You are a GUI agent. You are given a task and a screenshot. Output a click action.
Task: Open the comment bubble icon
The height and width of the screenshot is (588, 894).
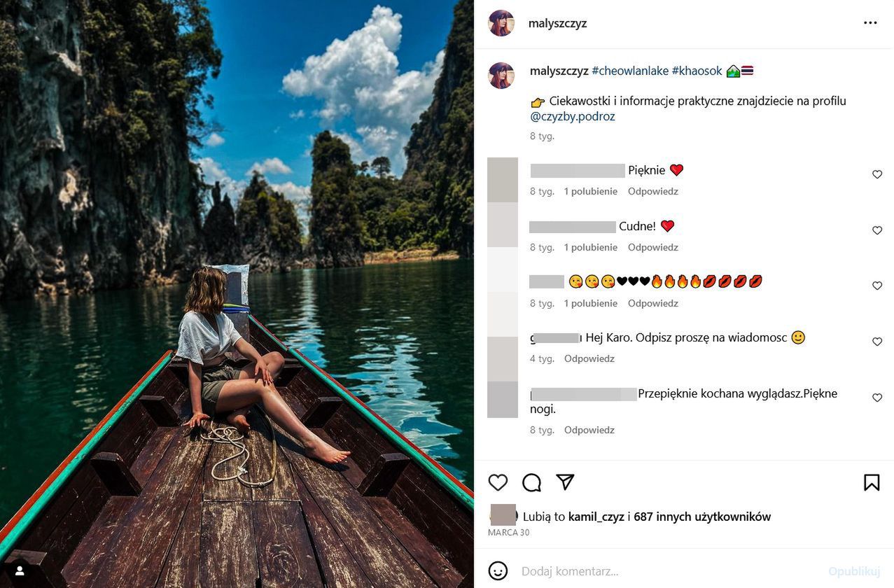[531, 482]
